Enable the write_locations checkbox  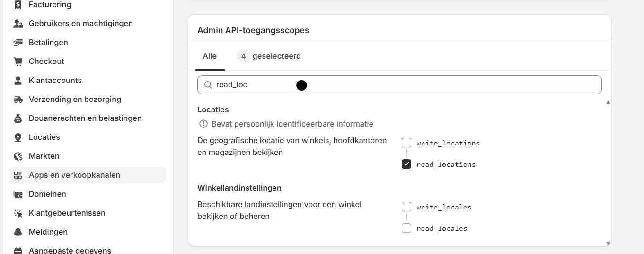(x=406, y=143)
